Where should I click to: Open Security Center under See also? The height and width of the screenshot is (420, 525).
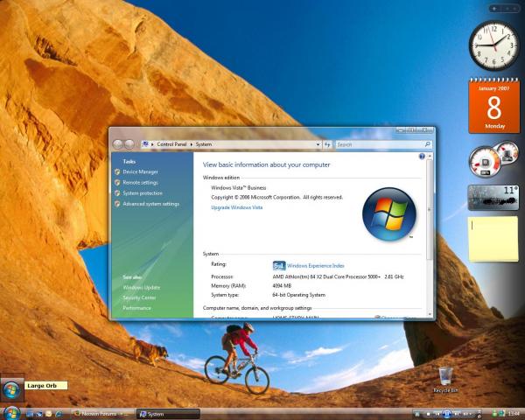click(x=139, y=297)
